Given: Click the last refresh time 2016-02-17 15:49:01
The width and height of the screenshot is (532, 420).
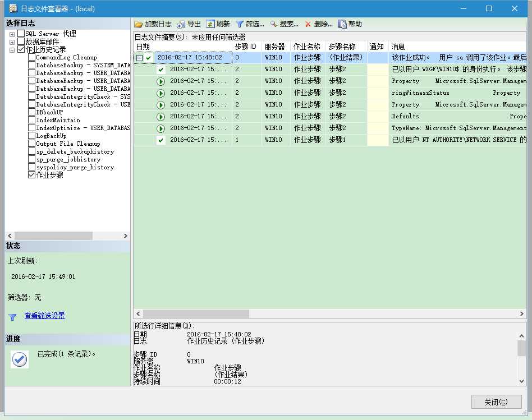Looking at the screenshot, I should (x=43, y=276).
